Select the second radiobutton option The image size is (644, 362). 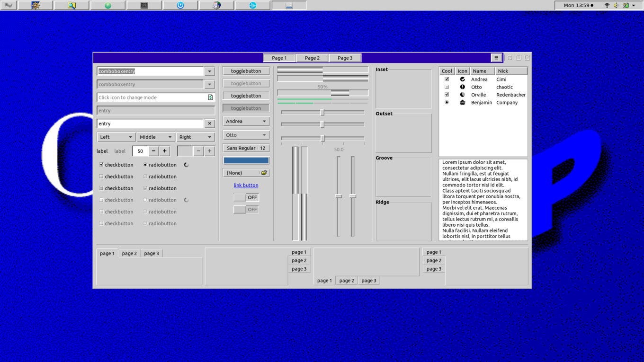coord(145,177)
